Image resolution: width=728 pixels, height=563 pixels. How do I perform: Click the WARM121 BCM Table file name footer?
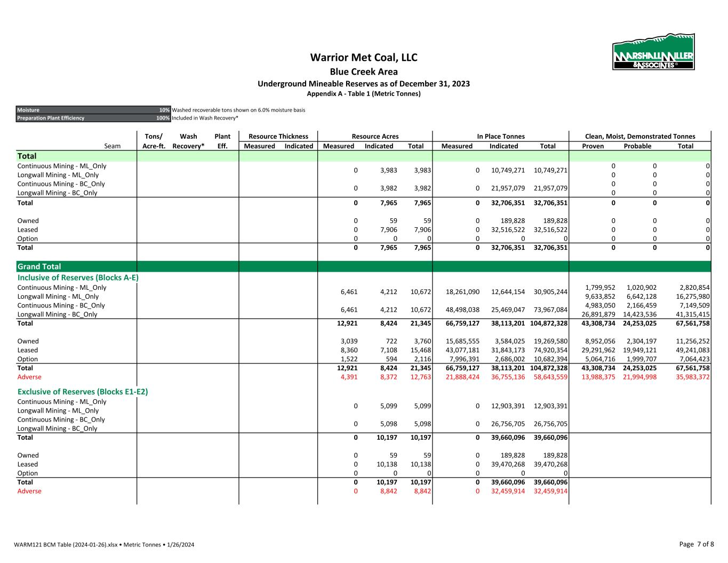click(x=104, y=545)
